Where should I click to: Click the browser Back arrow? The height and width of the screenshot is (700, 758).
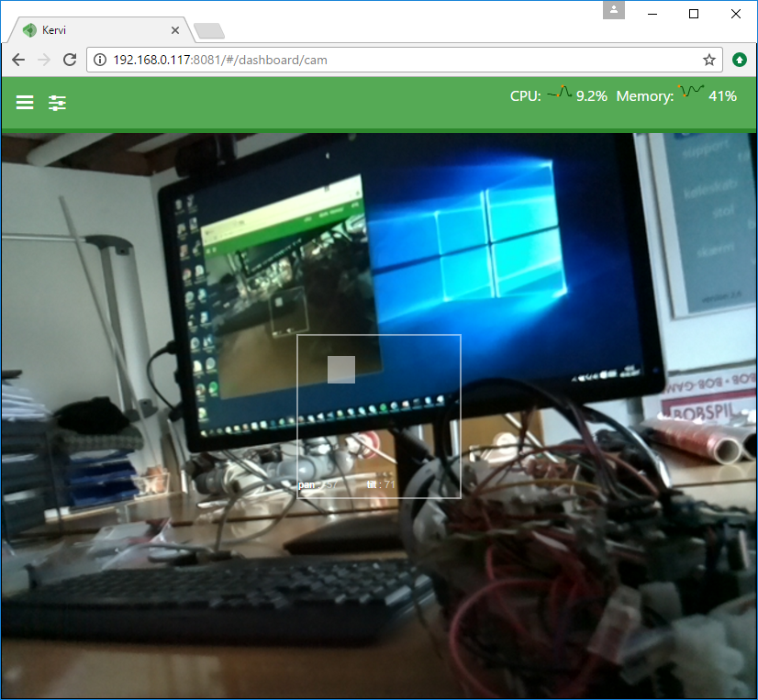(18, 60)
